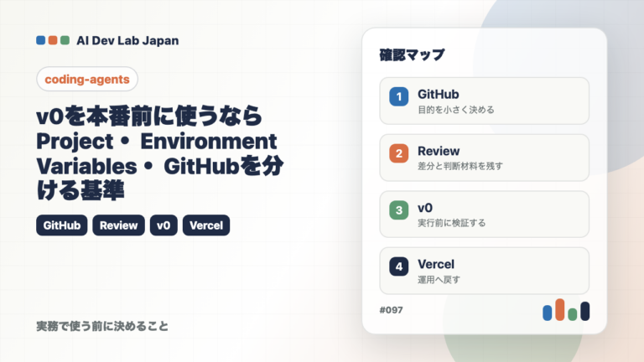Click the Vercel tag chip below headline

(206, 225)
